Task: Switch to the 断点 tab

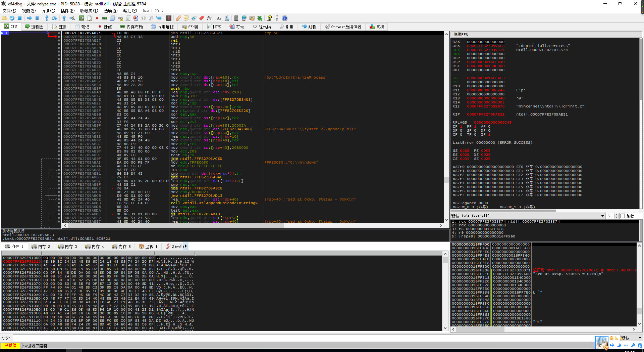Action: coord(105,27)
